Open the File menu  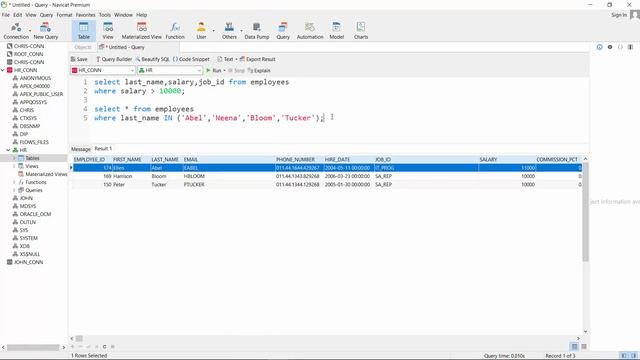[6, 15]
